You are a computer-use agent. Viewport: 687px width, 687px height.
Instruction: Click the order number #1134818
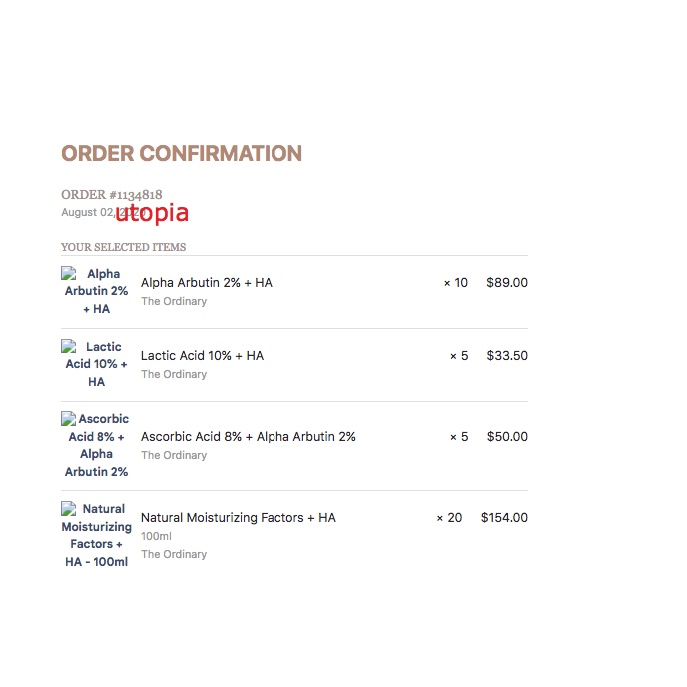[x=111, y=195]
